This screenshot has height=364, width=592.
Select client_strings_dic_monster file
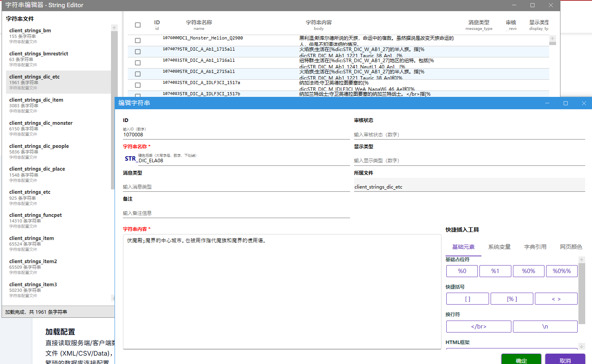coord(58,128)
